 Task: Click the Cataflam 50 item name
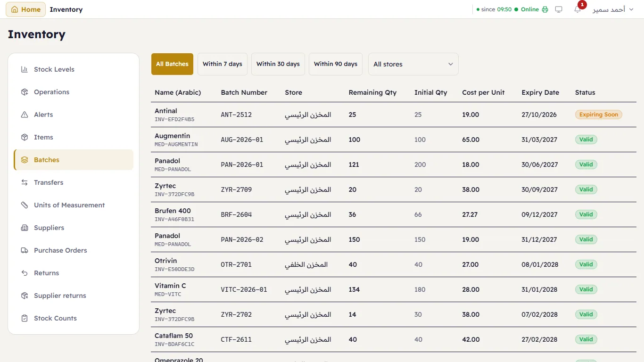click(173, 336)
